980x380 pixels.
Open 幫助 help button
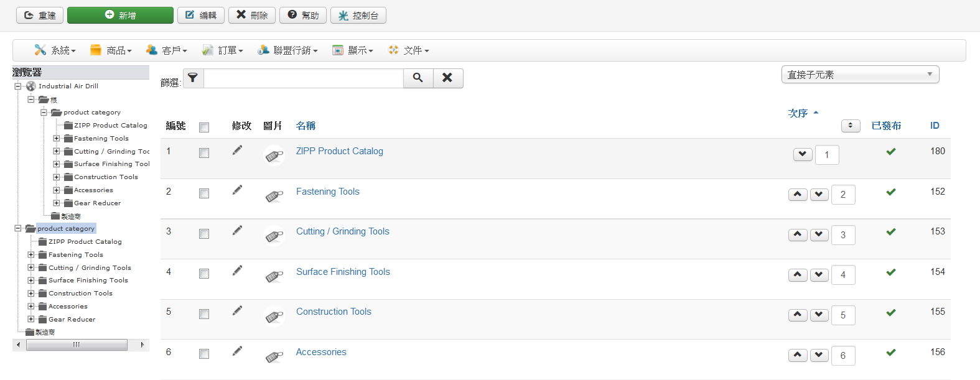click(303, 15)
